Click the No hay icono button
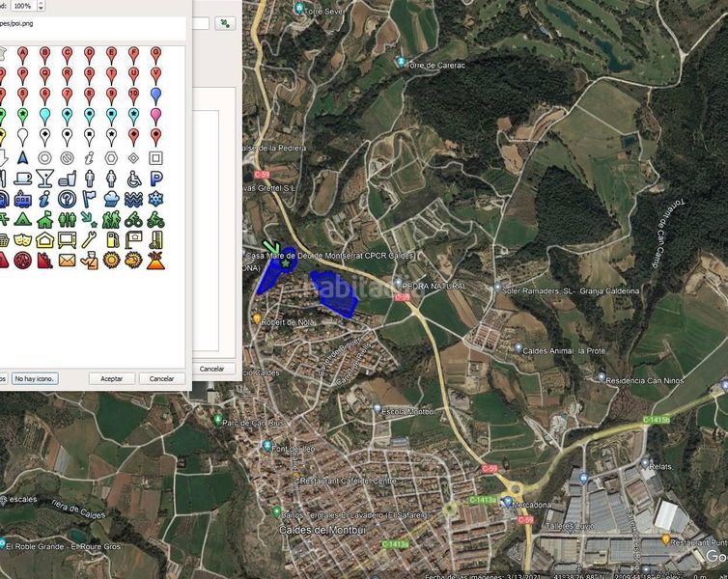Screen dimensions: 728x579 pos(35,378)
